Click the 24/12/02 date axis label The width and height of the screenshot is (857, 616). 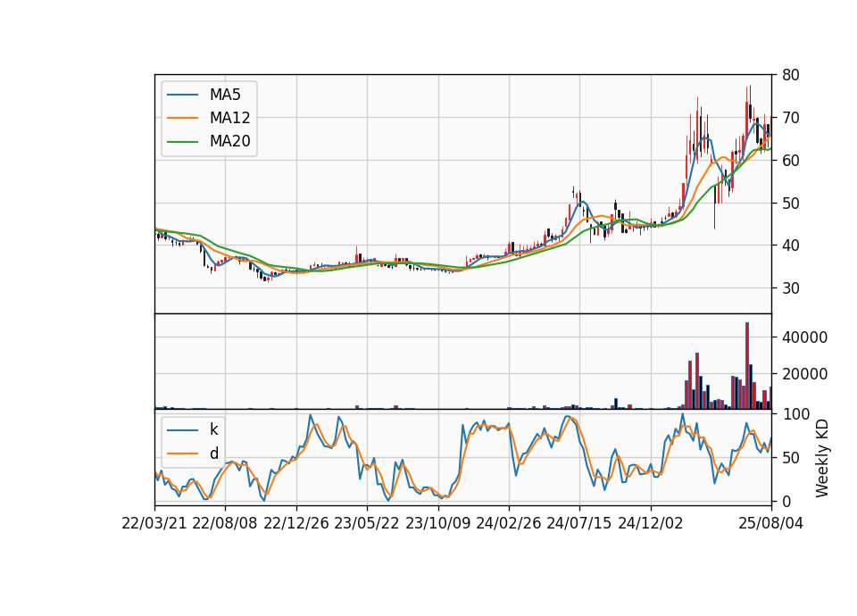click(651, 523)
